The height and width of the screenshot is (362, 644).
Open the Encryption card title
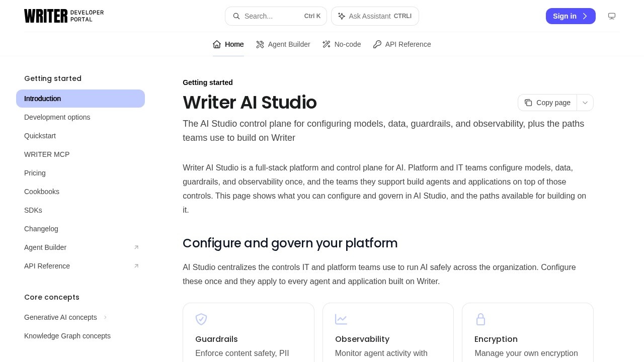coord(496,339)
